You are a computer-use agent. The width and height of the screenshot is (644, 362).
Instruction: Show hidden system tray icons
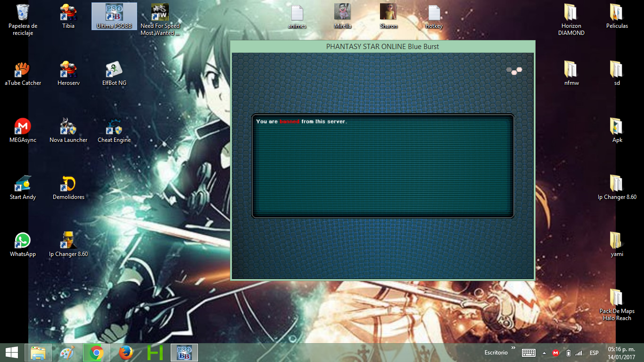[545, 353]
